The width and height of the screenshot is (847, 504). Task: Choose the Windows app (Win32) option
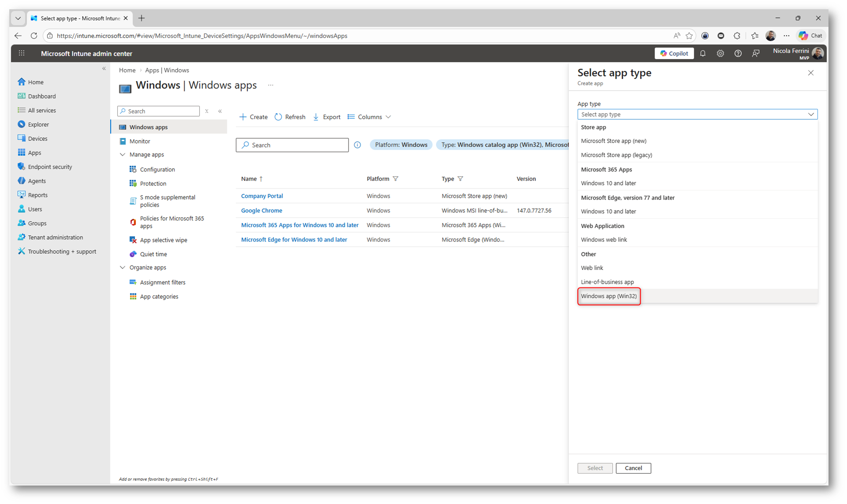tap(609, 296)
